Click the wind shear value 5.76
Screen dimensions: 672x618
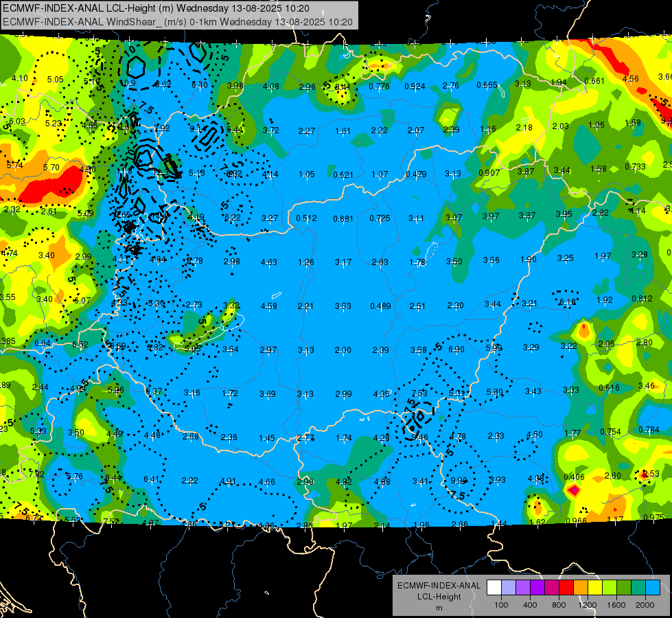tap(74, 476)
